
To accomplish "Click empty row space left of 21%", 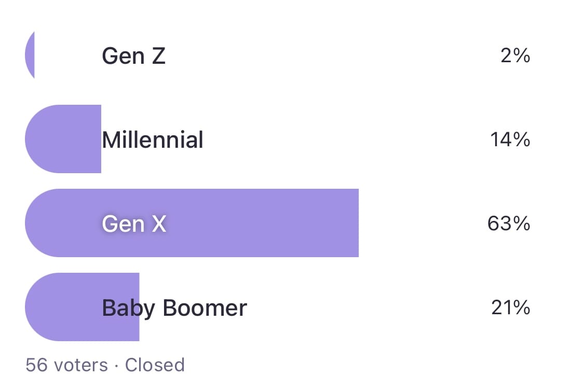I will [x=363, y=307].
